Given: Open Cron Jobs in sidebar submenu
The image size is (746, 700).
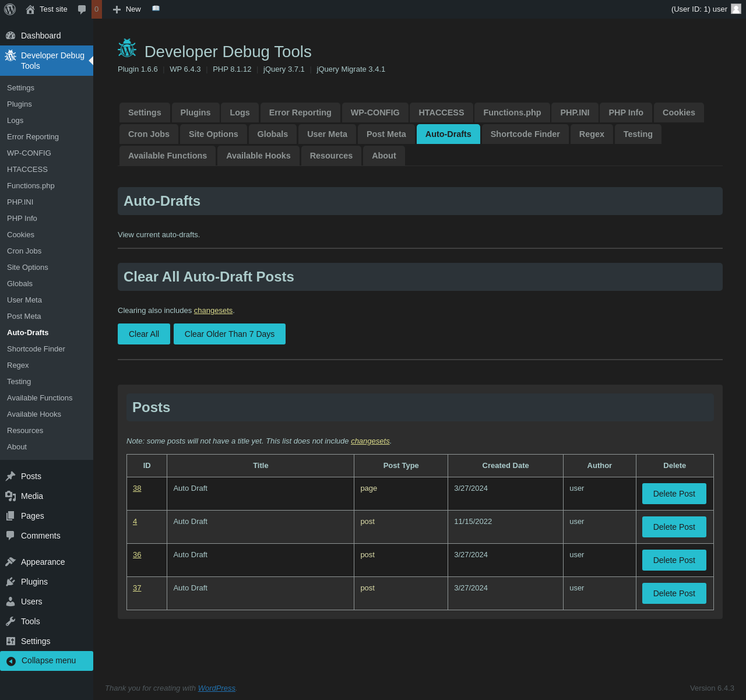Looking at the screenshot, I should (x=24, y=251).
